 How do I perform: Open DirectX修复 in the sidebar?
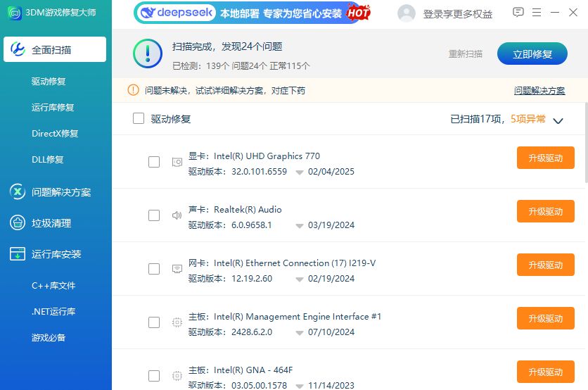pos(55,133)
